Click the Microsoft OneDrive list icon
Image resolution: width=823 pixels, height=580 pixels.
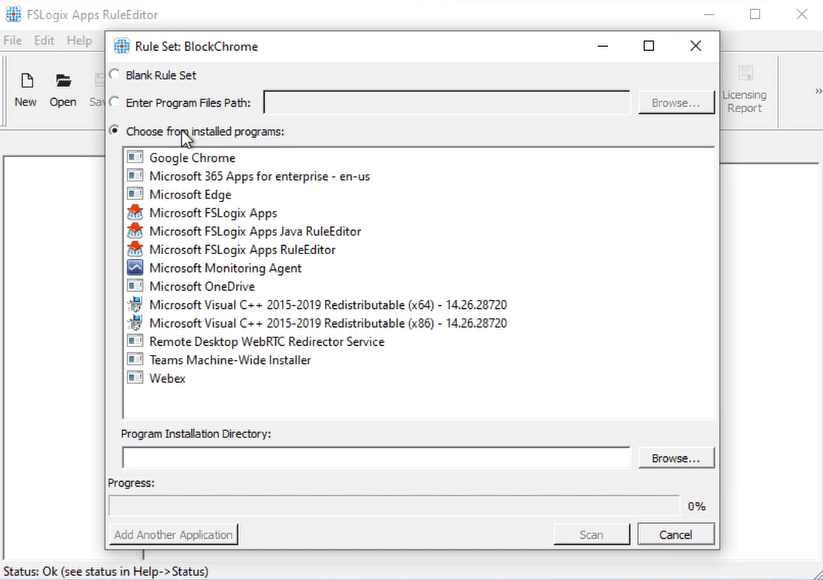[x=135, y=286]
